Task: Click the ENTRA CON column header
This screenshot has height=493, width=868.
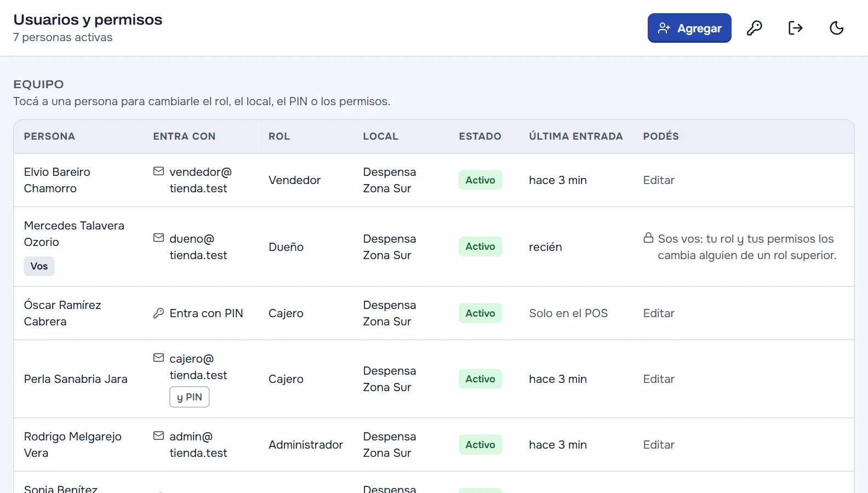Action: click(184, 136)
